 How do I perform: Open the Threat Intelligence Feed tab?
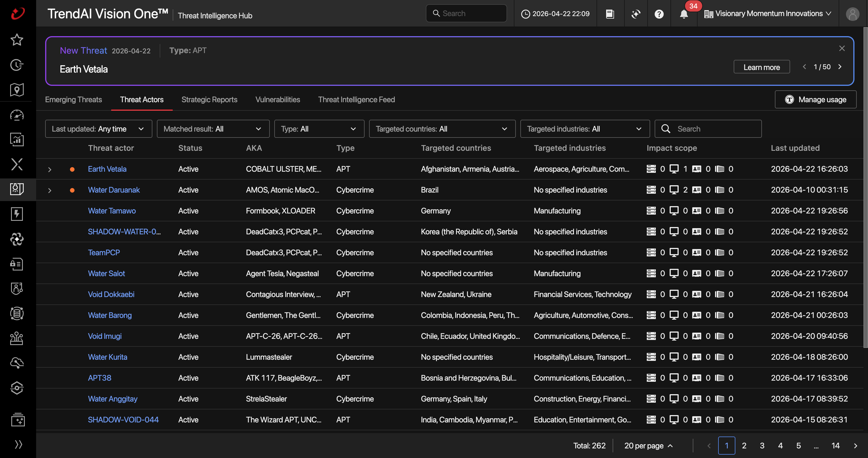[x=356, y=99]
